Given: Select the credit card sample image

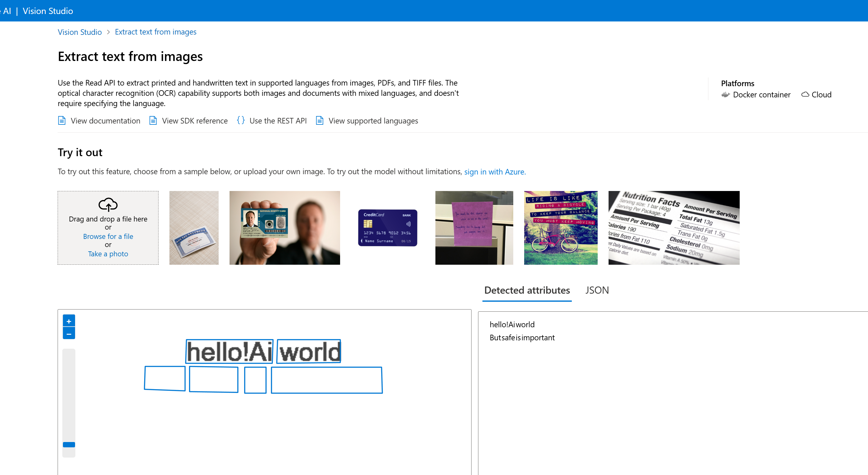Looking at the screenshot, I should [x=387, y=228].
